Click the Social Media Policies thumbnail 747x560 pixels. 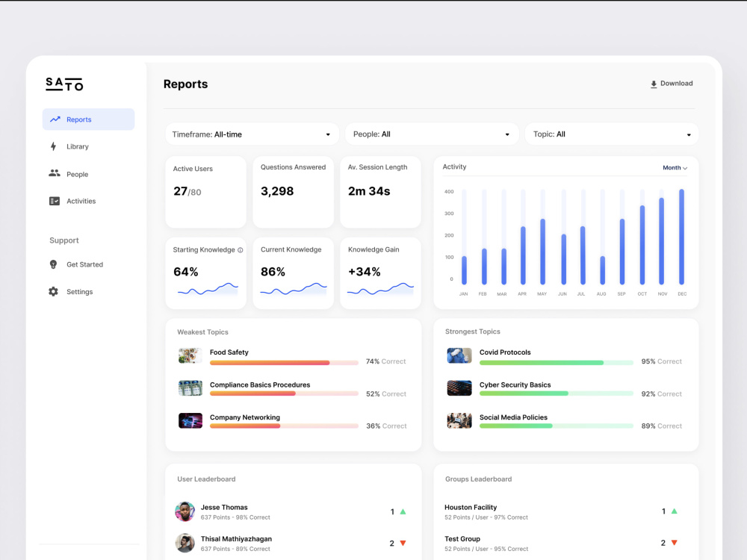pyautogui.click(x=459, y=420)
